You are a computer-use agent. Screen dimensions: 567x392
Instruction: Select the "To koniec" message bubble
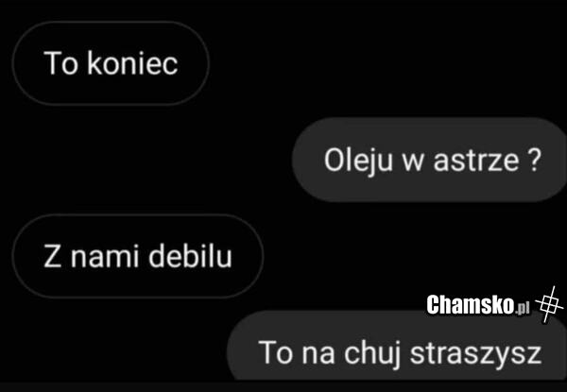(x=111, y=63)
